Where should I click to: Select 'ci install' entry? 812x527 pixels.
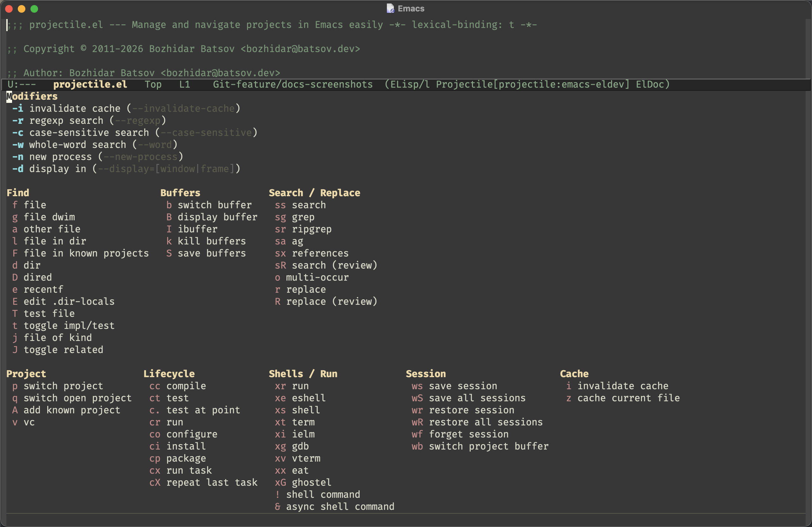(x=178, y=446)
